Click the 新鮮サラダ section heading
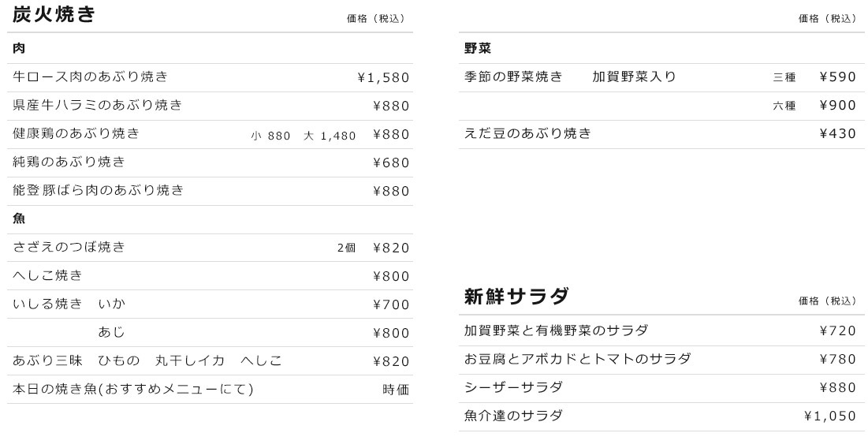The width and height of the screenshot is (868, 448). pyautogui.click(x=516, y=297)
